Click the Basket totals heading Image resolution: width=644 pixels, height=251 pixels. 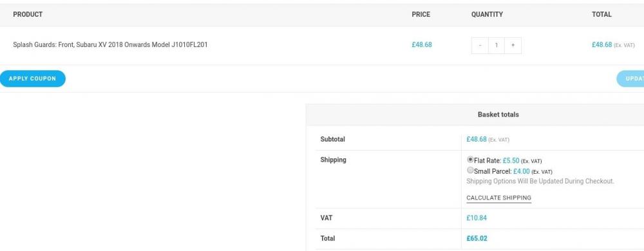click(498, 115)
